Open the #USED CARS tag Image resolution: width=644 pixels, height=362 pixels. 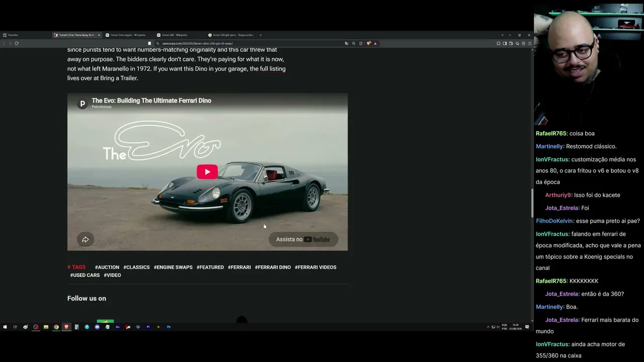(x=85, y=276)
